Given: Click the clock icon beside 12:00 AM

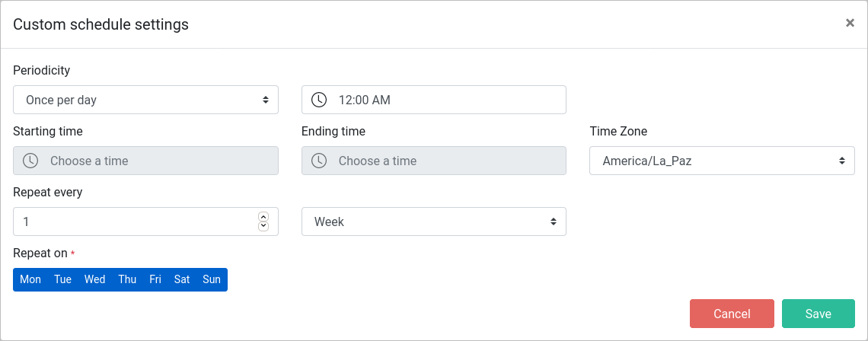Looking at the screenshot, I should [x=319, y=100].
